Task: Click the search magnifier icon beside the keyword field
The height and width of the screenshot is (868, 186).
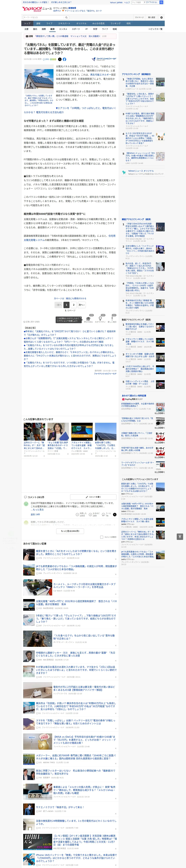Action: [x=66, y=17]
